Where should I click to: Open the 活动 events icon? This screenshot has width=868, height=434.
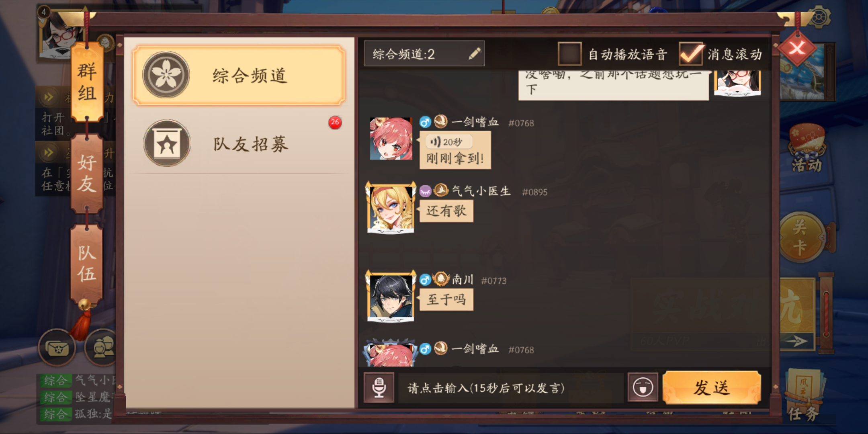pos(807,149)
